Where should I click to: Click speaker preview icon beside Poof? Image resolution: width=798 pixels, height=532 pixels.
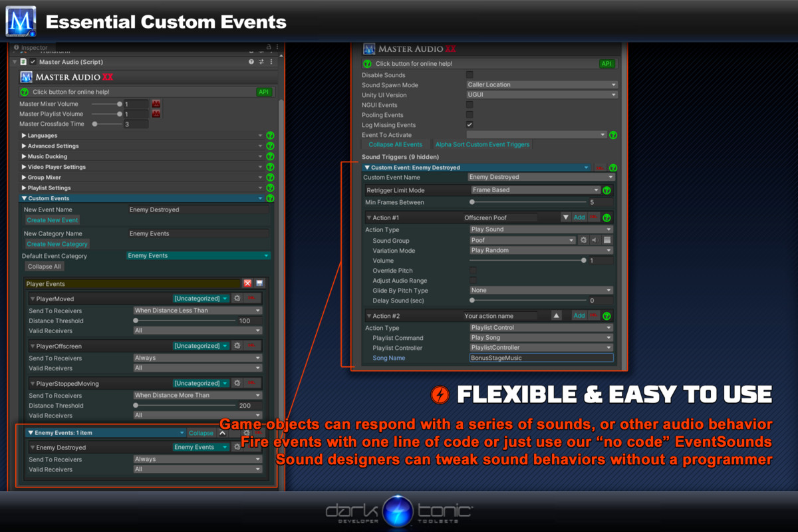click(595, 241)
